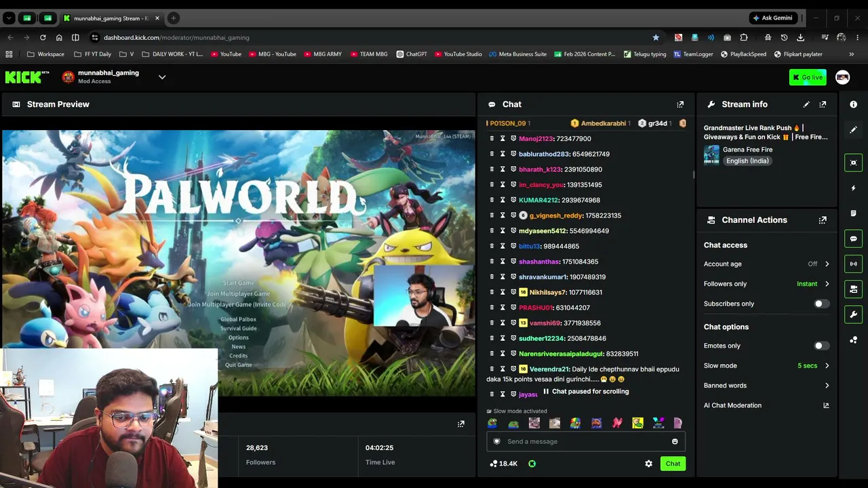
Task: Open Account age settings
Action: pyautogui.click(x=766, y=264)
